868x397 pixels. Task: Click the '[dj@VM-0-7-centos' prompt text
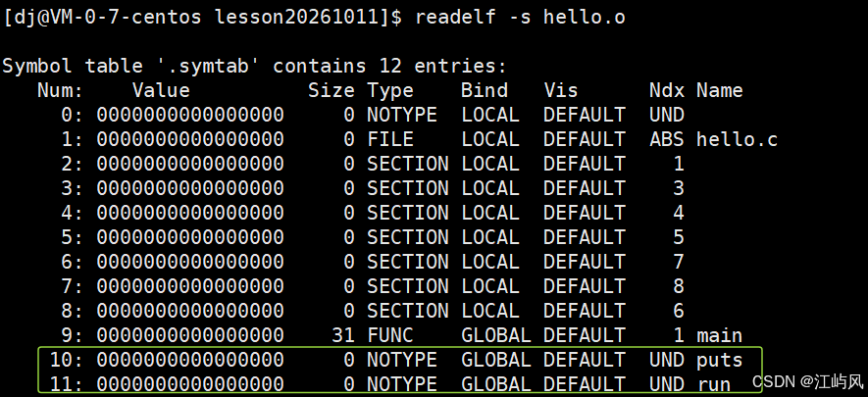(x=102, y=17)
